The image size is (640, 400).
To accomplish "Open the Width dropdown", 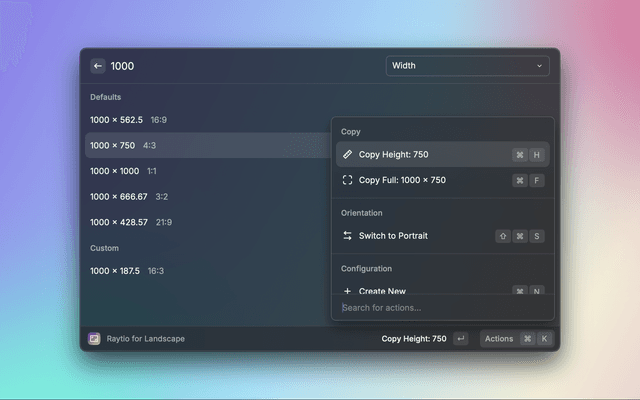I will pos(467,66).
